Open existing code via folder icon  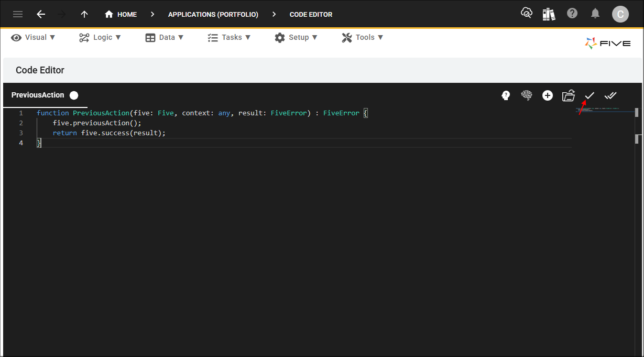tap(569, 95)
